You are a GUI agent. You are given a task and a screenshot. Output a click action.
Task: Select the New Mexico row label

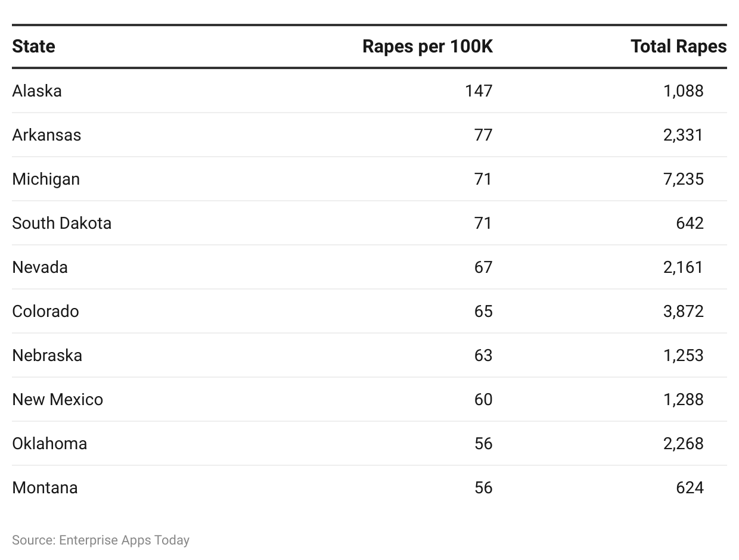click(58, 399)
